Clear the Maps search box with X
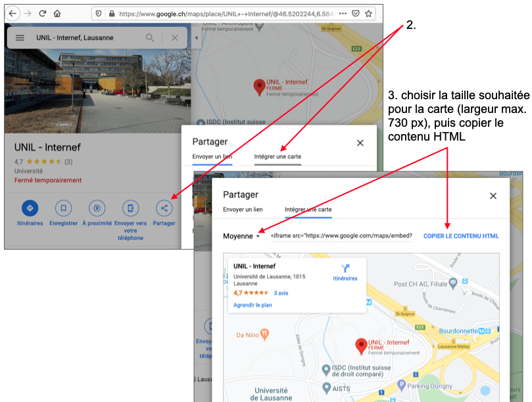Viewport: 532px width, 402px height. [174, 38]
